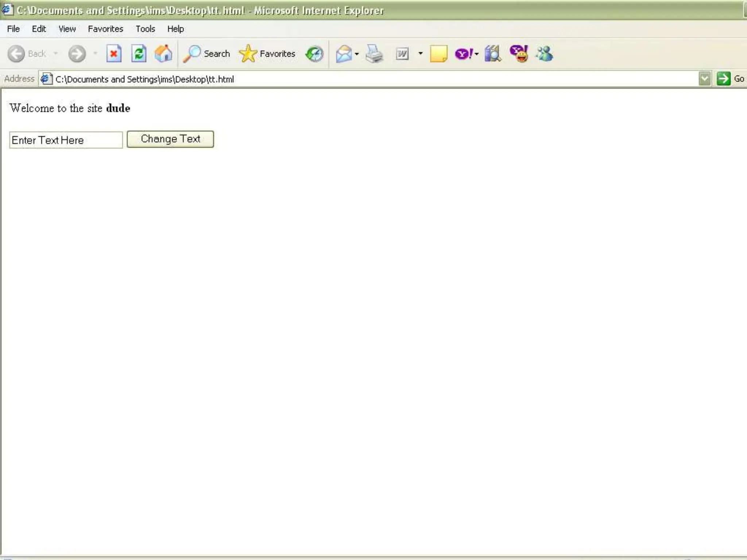Click the Search toolbar button
This screenshot has height=560, width=747.
207,54
